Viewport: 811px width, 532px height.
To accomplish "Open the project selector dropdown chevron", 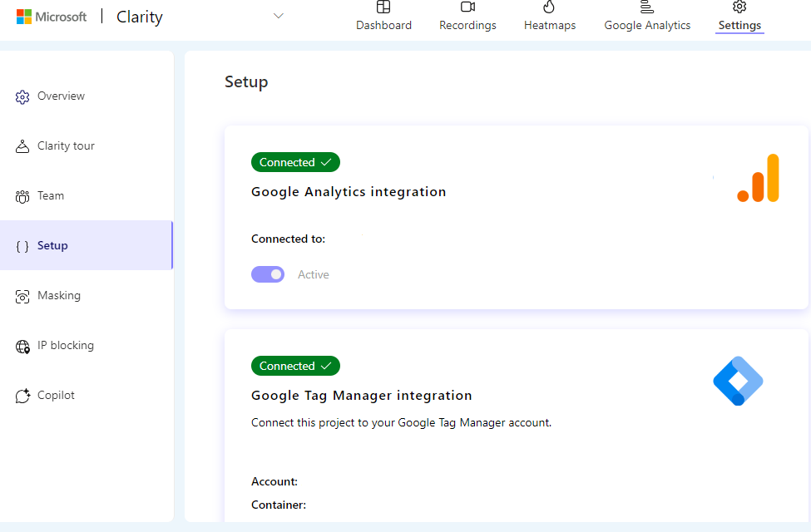I will (279, 16).
